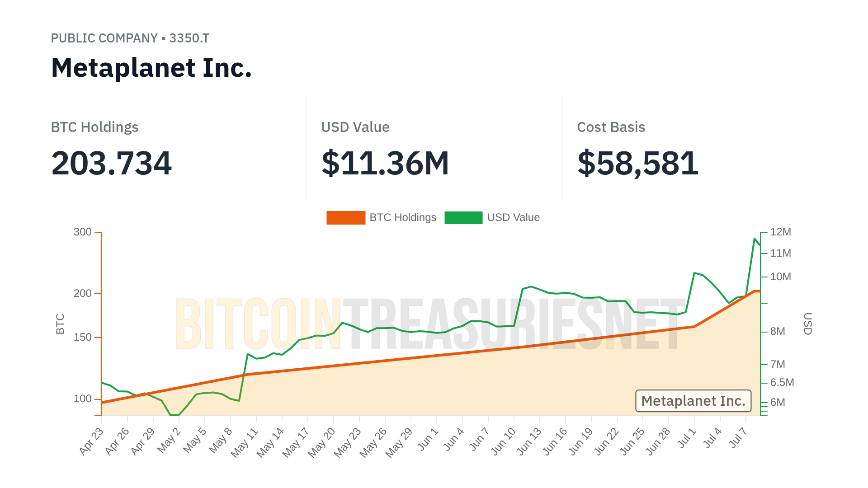Viewport: 868px width, 488px height.
Task: Click the Apr 23 x-axis date label
Action: [x=91, y=441]
